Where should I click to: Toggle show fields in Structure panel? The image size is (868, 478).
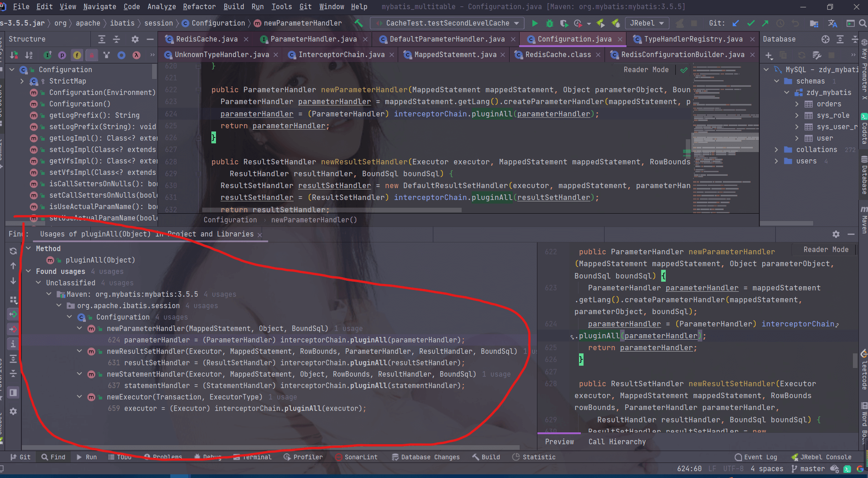click(x=77, y=55)
